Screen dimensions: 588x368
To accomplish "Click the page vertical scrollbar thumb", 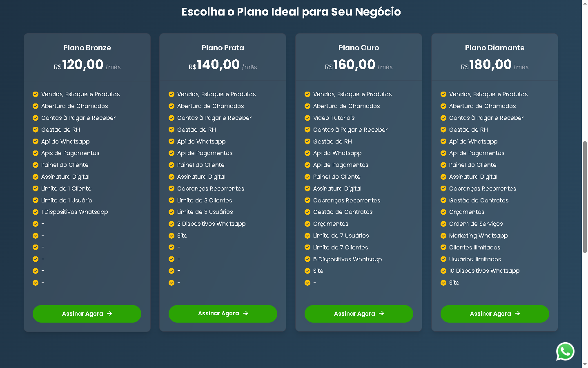I will pyautogui.click(x=585, y=196).
